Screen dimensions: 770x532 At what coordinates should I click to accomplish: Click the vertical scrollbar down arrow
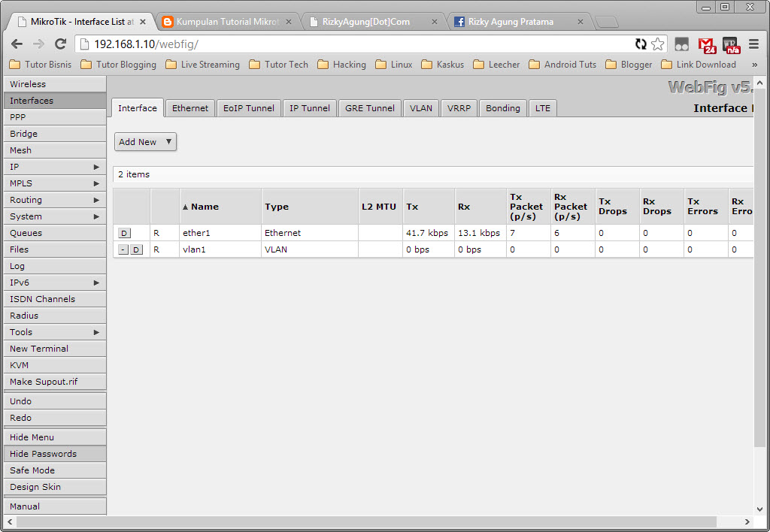click(759, 509)
